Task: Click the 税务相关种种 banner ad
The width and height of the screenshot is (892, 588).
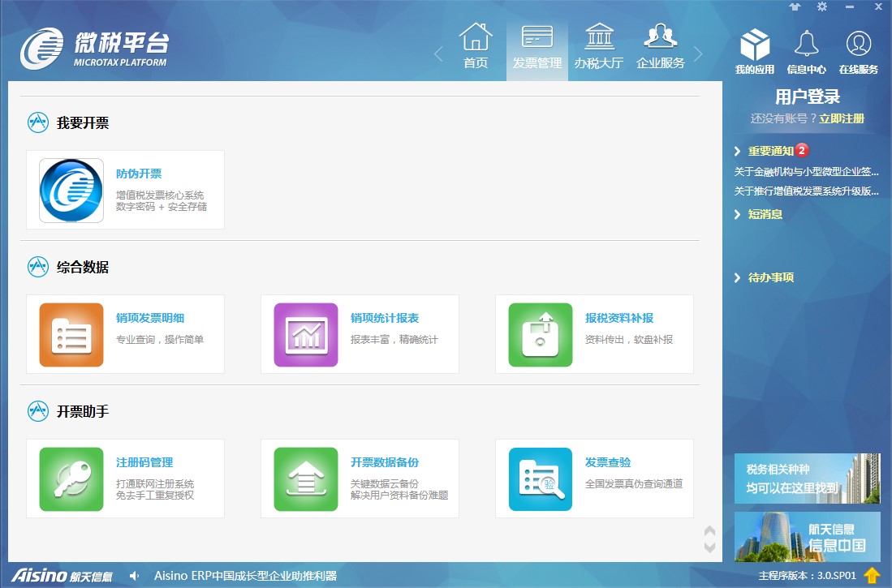Action: (807, 479)
